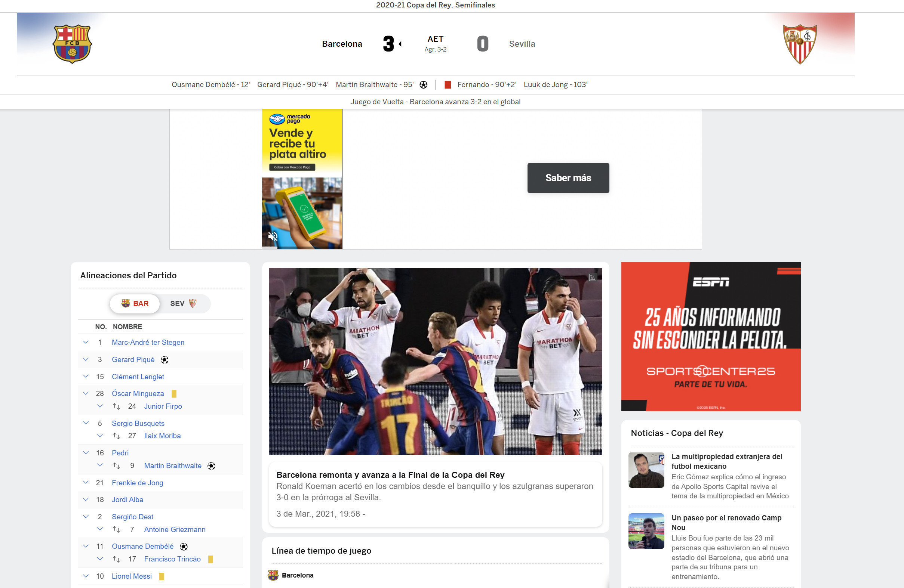Image resolution: width=904 pixels, height=588 pixels.
Task: Click the yellow card icon next to Lionel Messi
Action: (x=162, y=576)
